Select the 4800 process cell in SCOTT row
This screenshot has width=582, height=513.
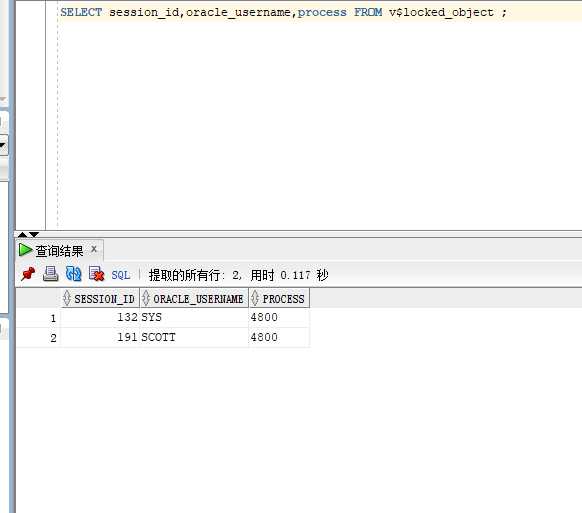pyautogui.click(x=279, y=337)
